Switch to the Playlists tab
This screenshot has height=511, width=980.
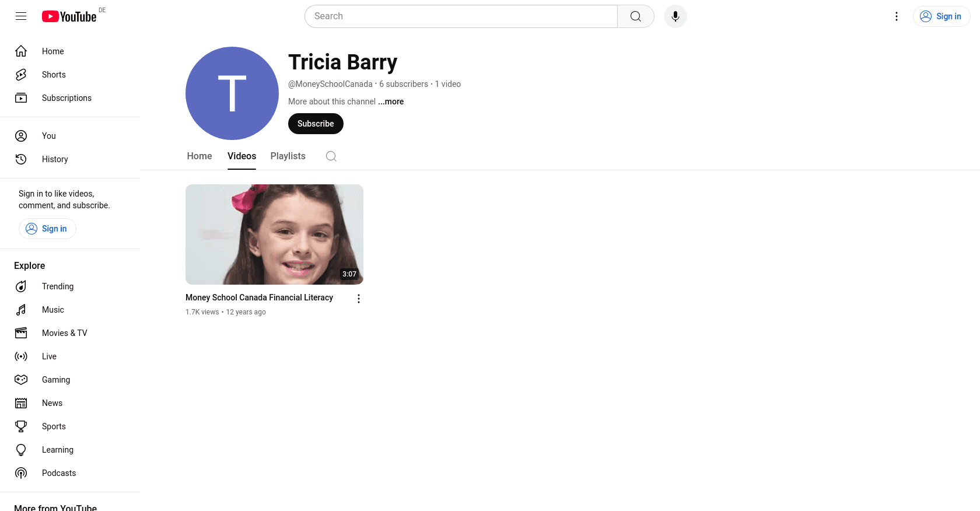288,156
